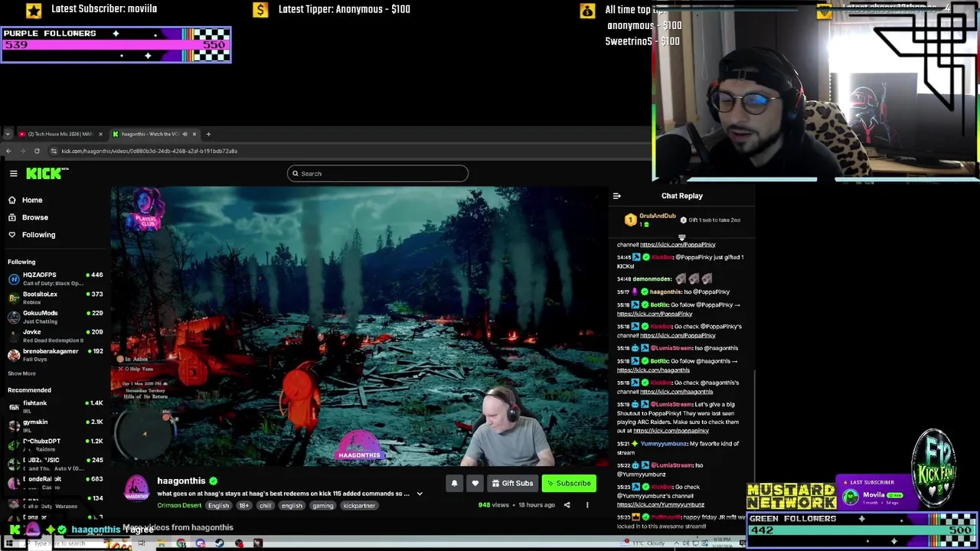Select the kickpartner tag
The height and width of the screenshot is (551, 980).
359,505
